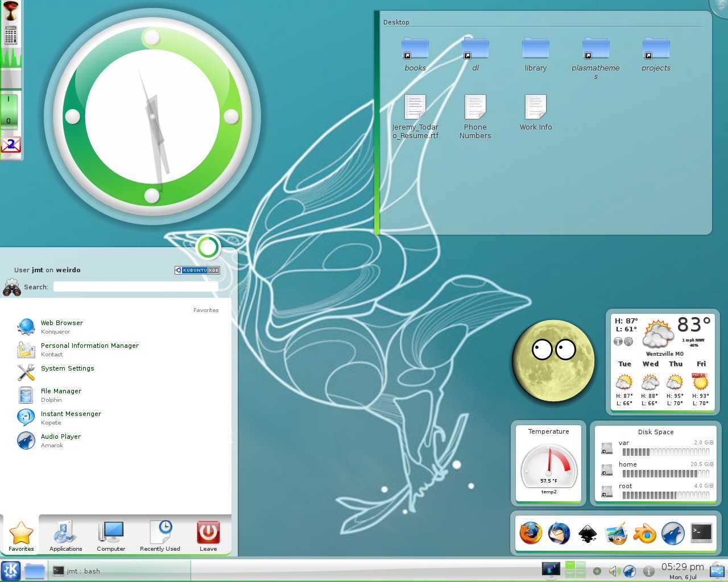Launch Thunderbird mail from the quick launcher
The height and width of the screenshot is (582, 728).
[x=559, y=533]
